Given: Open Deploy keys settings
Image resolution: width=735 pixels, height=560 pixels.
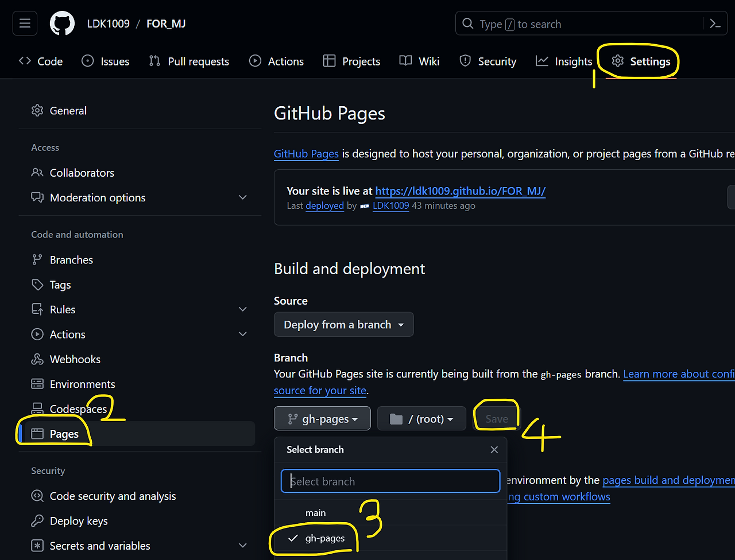Looking at the screenshot, I should pos(78,521).
